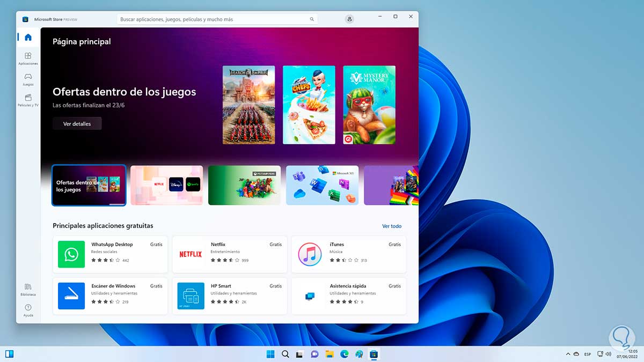Click the ESP language indicator

point(588,354)
